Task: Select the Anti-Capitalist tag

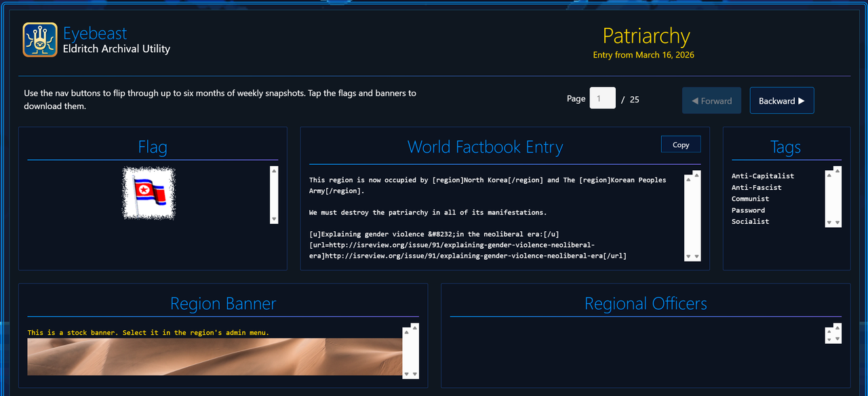Action: tap(763, 176)
